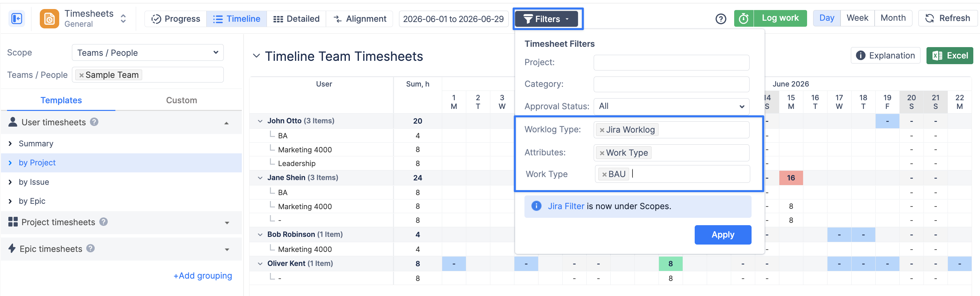Collapse the sidebar panel icon
The image size is (980, 296).
point(17,19)
